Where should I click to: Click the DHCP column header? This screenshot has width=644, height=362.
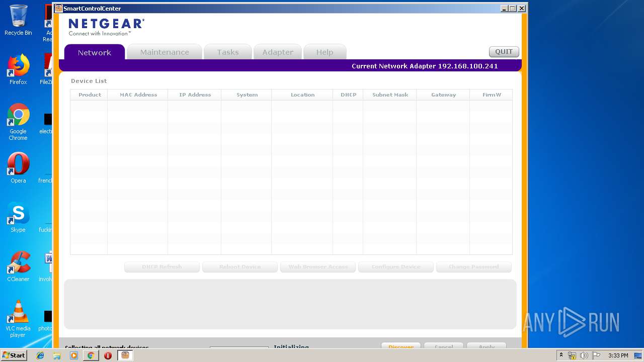[348, 95]
